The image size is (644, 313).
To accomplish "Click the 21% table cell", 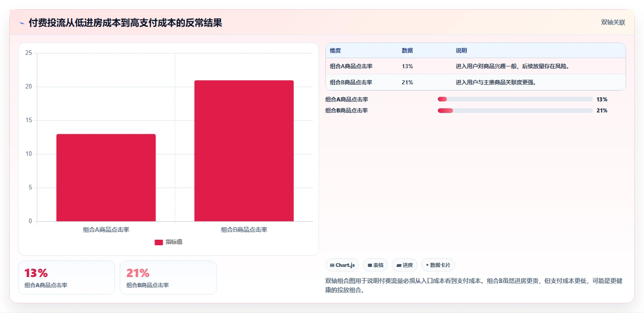I will pos(407,82).
